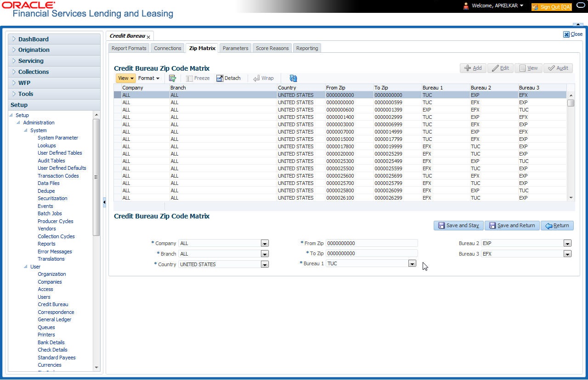Click the To Zip input field

coord(372,253)
